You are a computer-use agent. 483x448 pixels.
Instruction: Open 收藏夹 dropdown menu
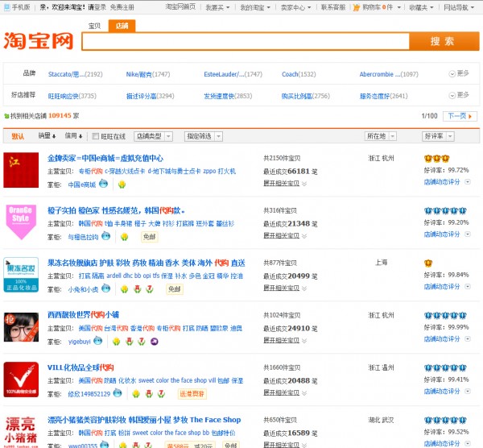[x=421, y=7]
